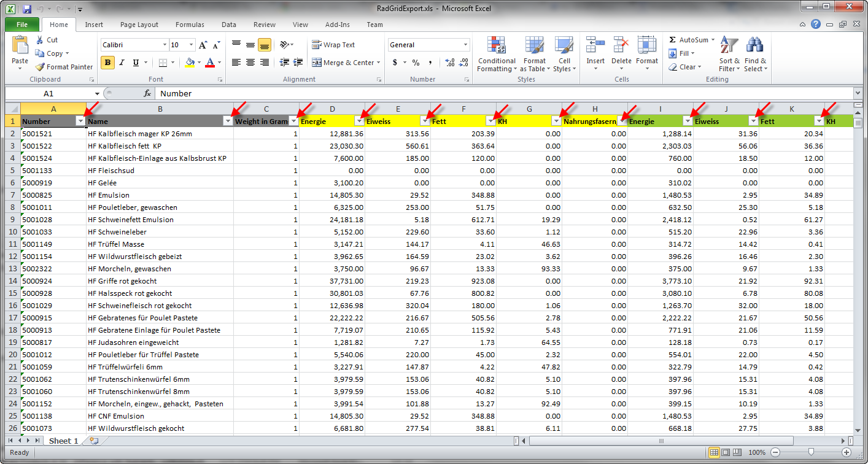Click the fx Insert Function button

coord(147,93)
